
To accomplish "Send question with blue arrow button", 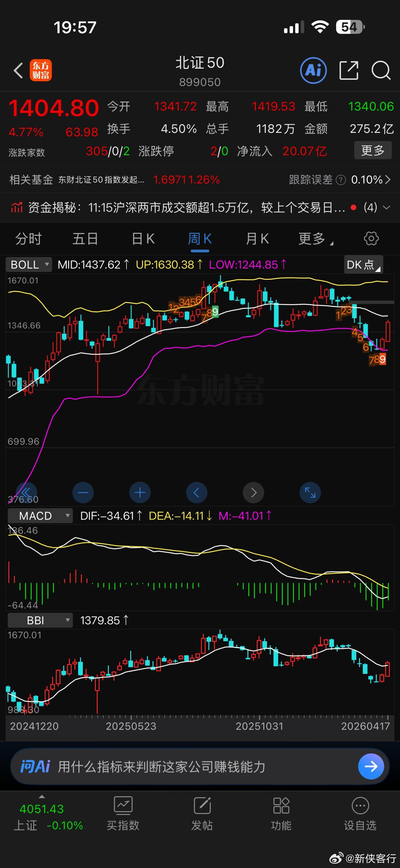I will [371, 766].
